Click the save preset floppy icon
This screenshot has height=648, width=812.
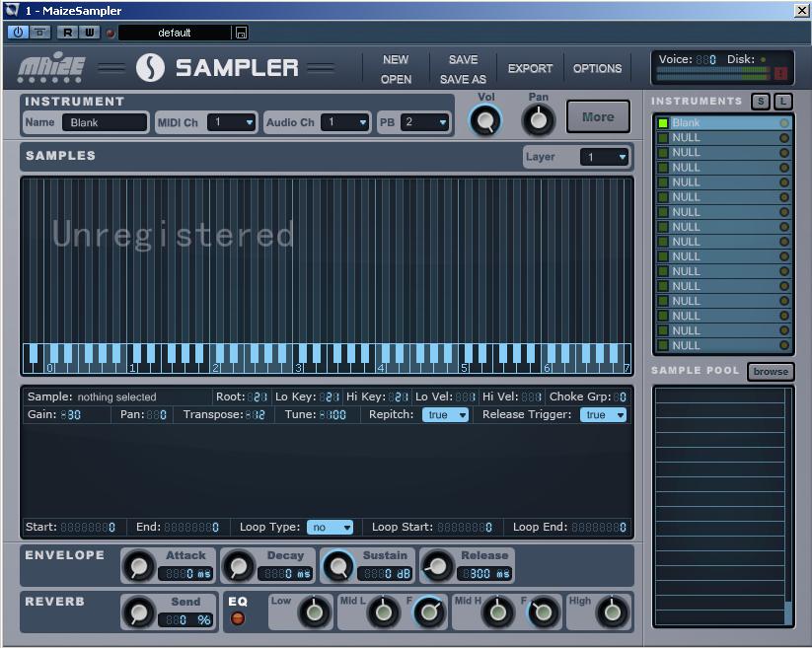coord(241,33)
